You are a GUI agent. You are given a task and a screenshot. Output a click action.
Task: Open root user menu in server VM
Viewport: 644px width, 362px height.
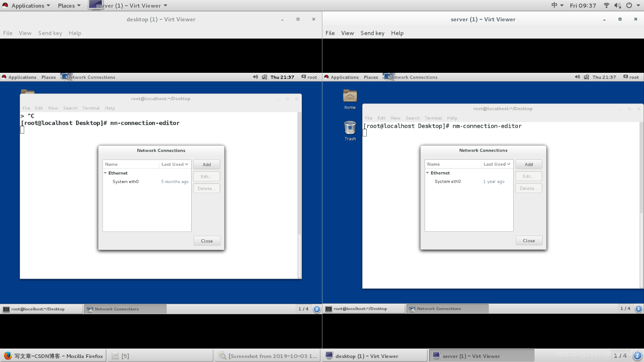[x=631, y=77]
